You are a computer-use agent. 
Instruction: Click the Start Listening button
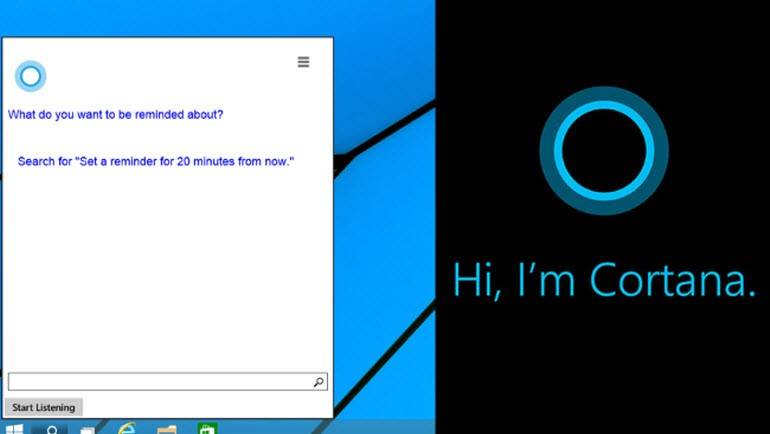44,407
